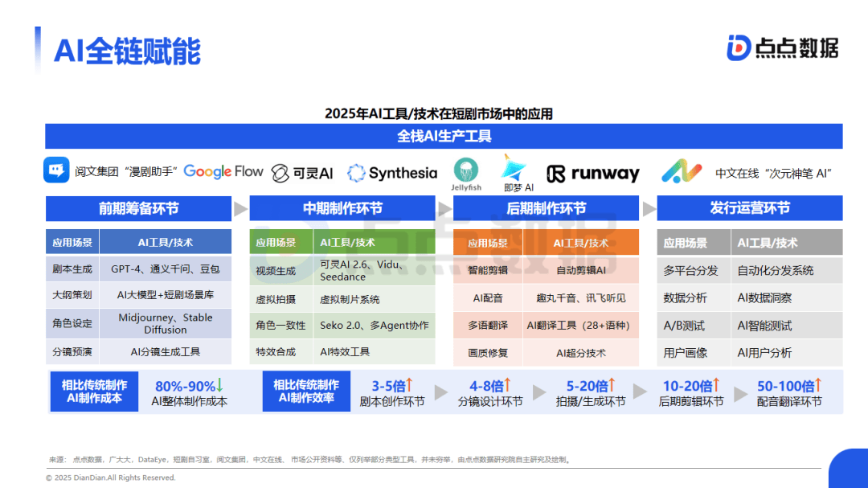Image resolution: width=868 pixels, height=488 pixels.
Task: Select the 可灵AI logo icon
Action: tap(280, 173)
